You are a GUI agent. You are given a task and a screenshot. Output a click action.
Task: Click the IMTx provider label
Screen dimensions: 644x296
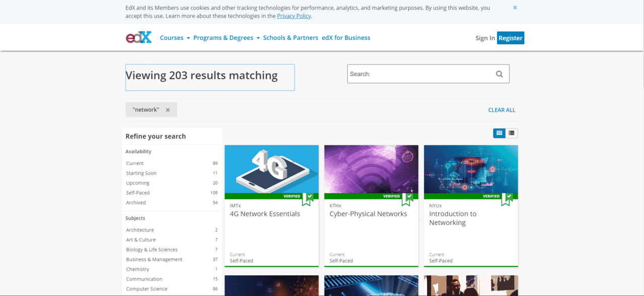(x=235, y=206)
